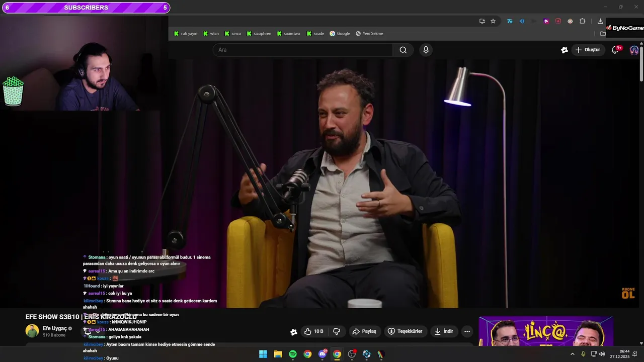Image resolution: width=644 pixels, height=362 pixels.
Task: Open File Explorer from the taskbar
Action: coord(278,354)
